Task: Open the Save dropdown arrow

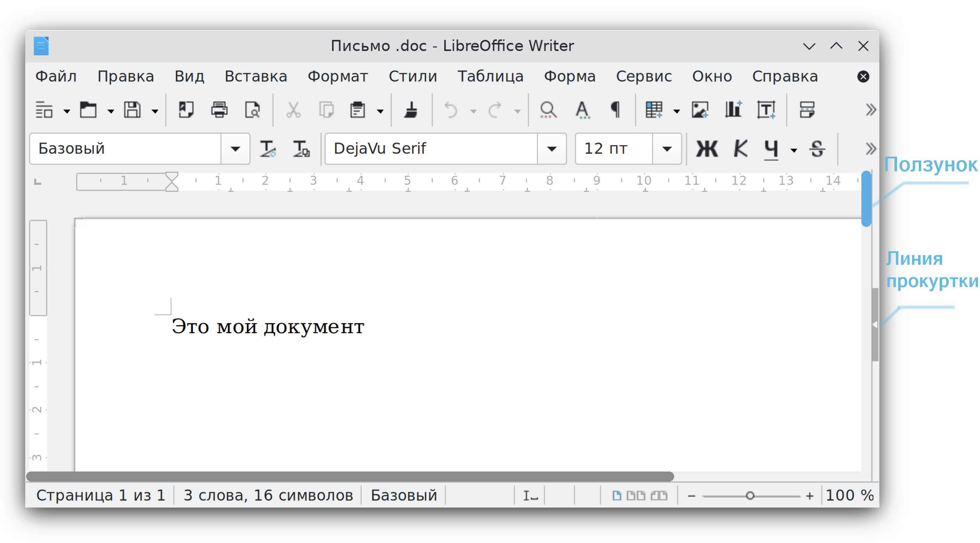Action: [155, 112]
